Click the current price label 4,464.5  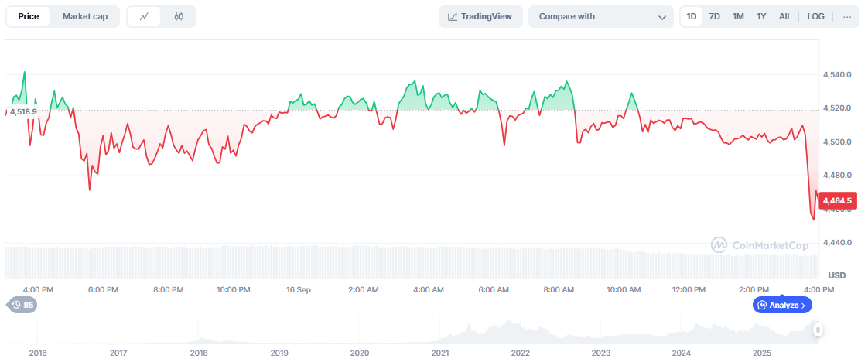click(x=837, y=200)
